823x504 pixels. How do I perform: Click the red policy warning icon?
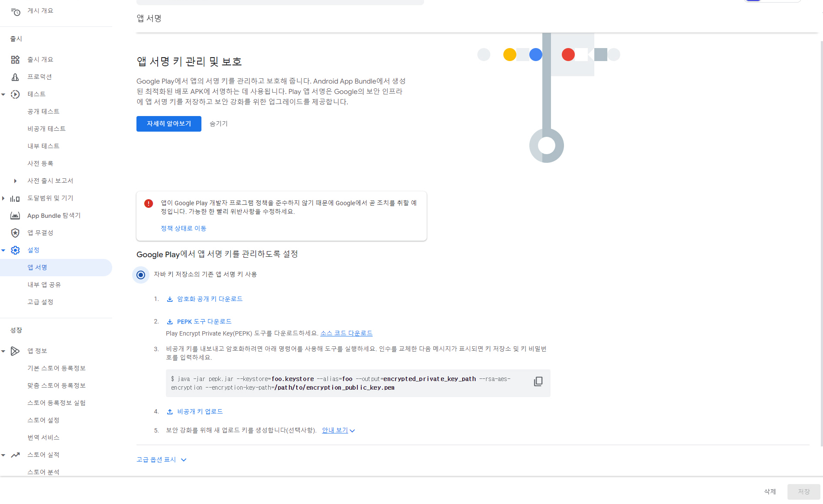[x=149, y=204]
